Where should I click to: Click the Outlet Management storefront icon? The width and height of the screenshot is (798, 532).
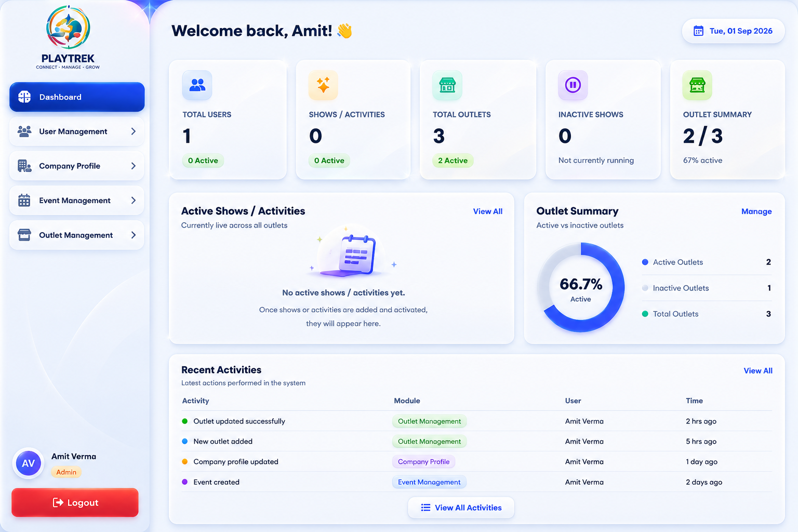coord(24,235)
